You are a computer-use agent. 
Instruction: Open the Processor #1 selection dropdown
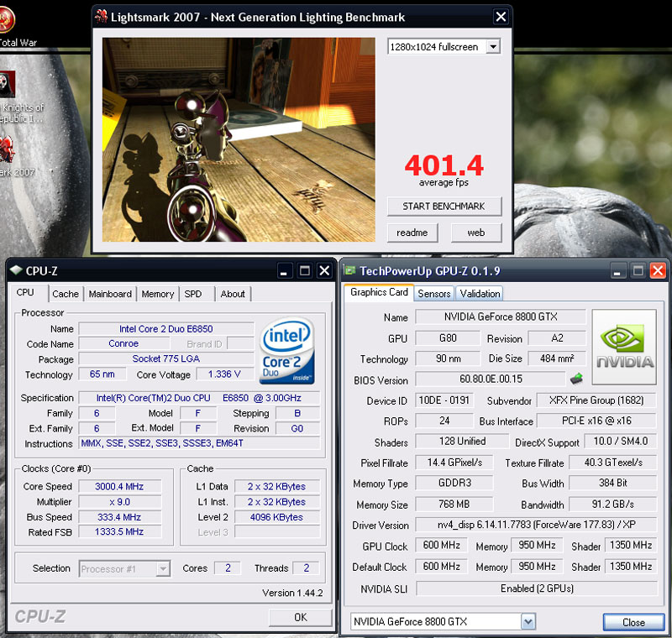coord(163,568)
